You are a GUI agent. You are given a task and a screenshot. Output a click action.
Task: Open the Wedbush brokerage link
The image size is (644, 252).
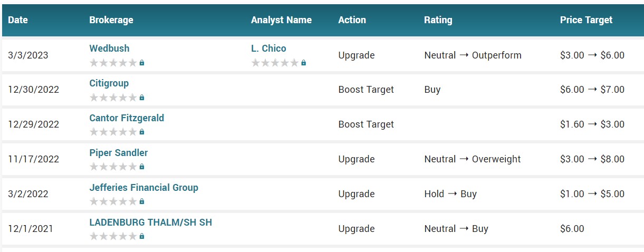pyautogui.click(x=109, y=49)
